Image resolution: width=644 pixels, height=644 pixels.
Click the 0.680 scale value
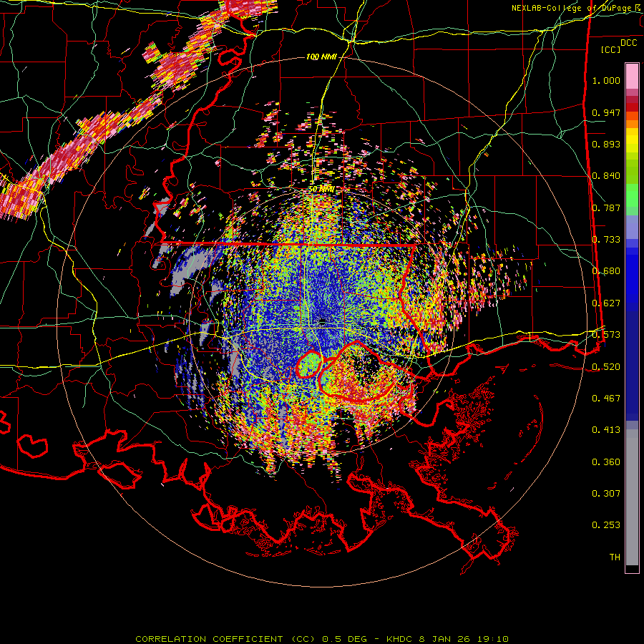tap(606, 271)
